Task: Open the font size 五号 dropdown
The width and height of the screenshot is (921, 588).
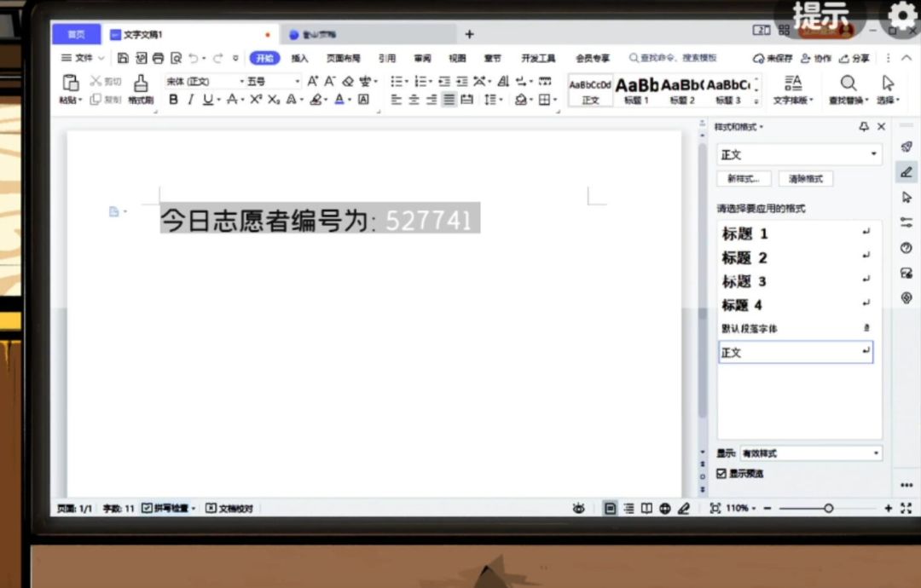Action: click(297, 81)
